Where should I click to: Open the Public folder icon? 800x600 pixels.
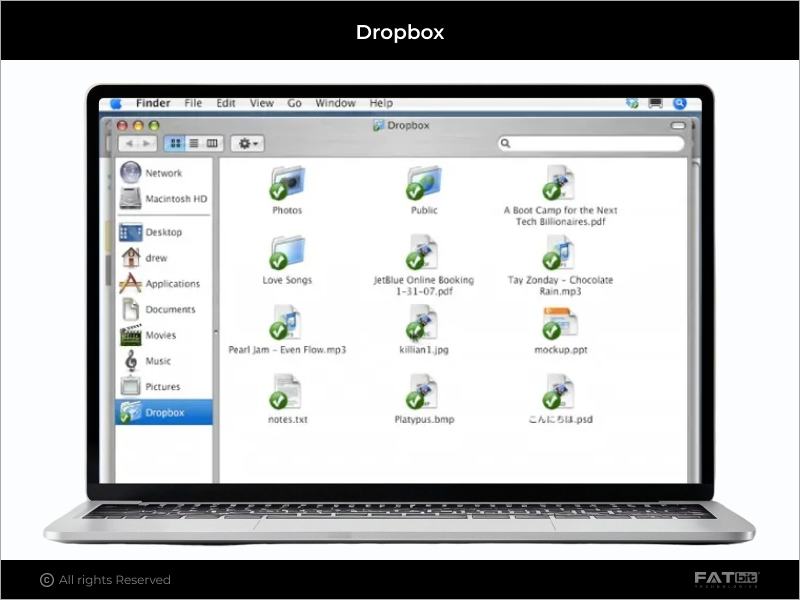[x=424, y=183]
